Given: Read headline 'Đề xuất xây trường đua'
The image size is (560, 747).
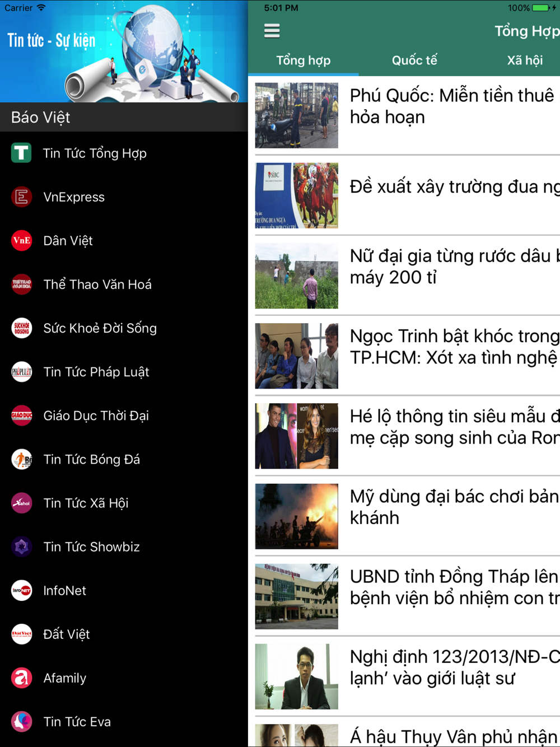Looking at the screenshot, I should click(x=455, y=186).
